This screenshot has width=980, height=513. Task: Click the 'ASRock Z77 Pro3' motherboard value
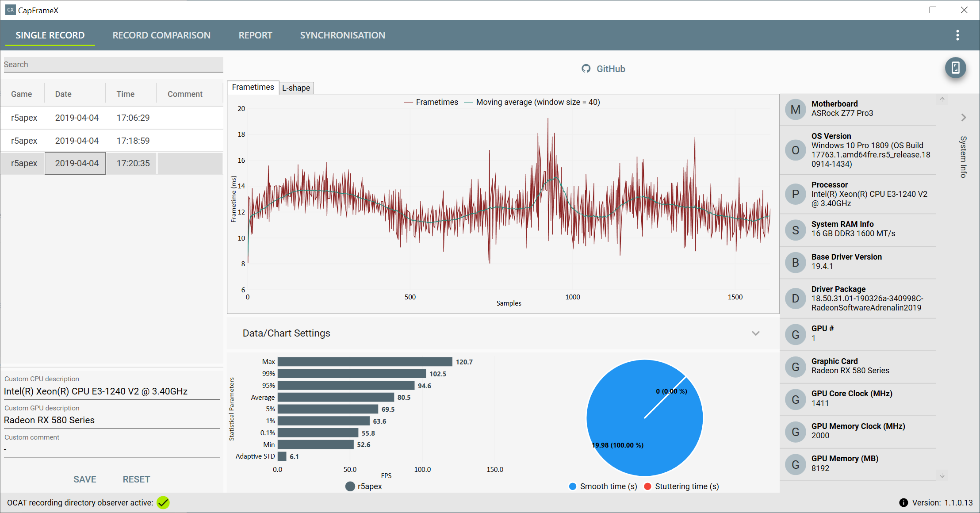click(842, 113)
